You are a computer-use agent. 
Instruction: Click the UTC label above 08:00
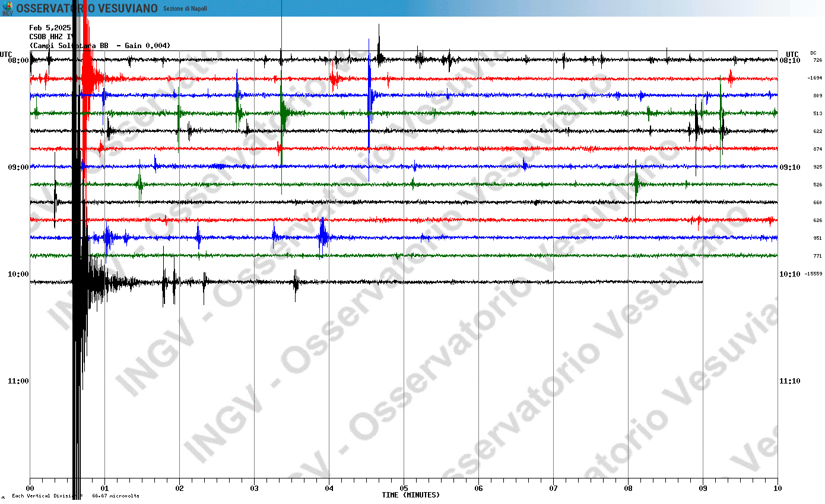[7, 54]
